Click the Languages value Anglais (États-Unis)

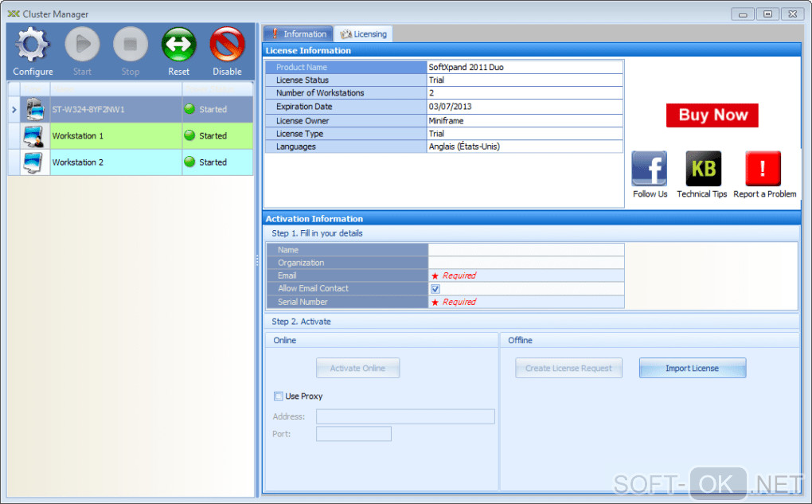tap(464, 147)
